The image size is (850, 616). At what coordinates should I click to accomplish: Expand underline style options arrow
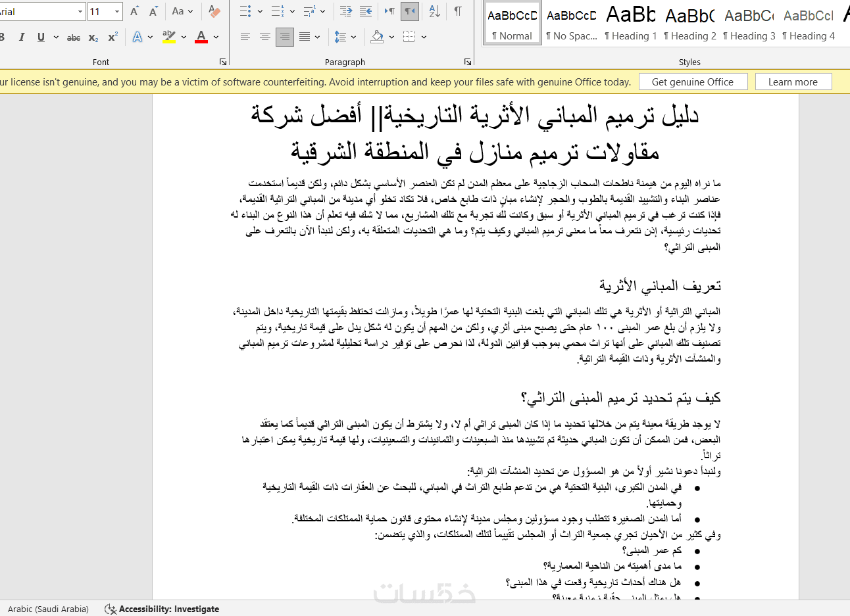[x=56, y=37]
